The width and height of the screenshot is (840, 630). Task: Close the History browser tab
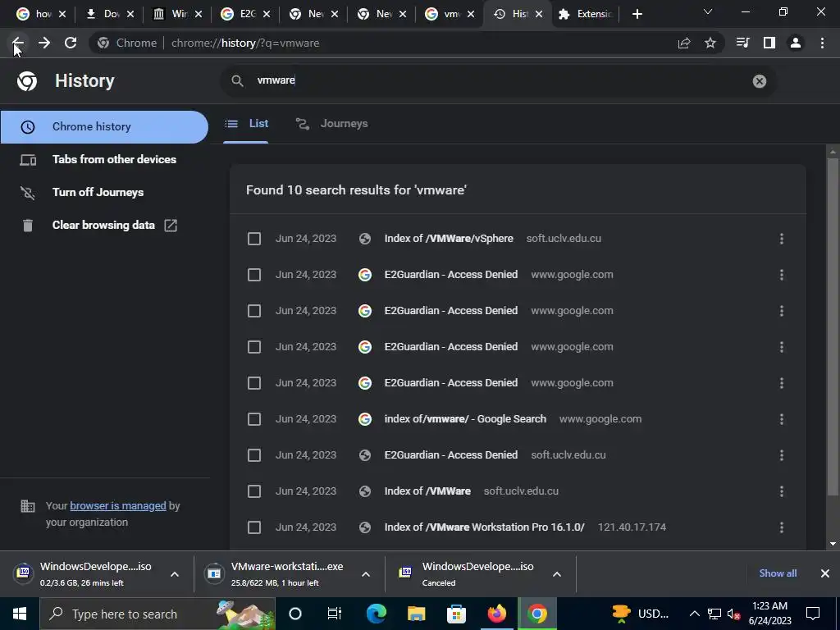point(539,14)
